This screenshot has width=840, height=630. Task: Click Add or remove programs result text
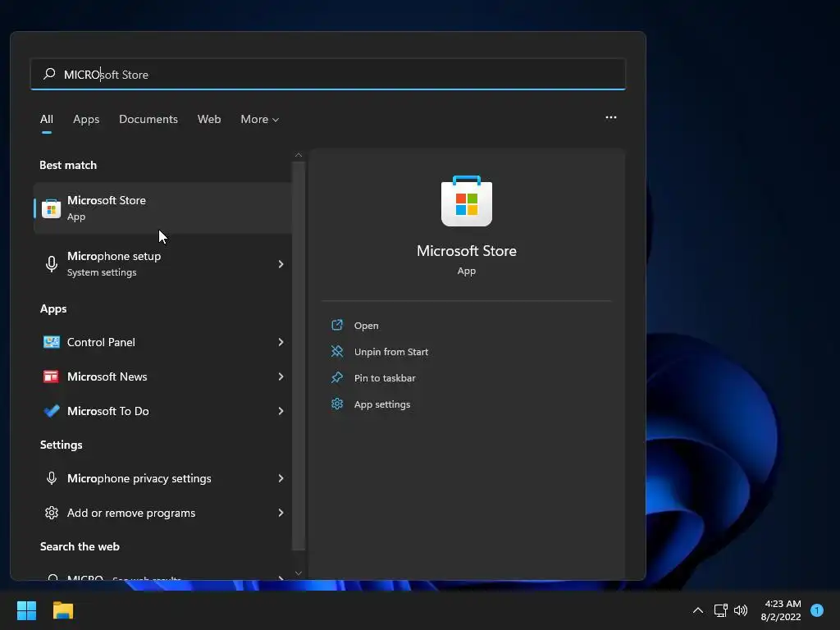tap(131, 513)
